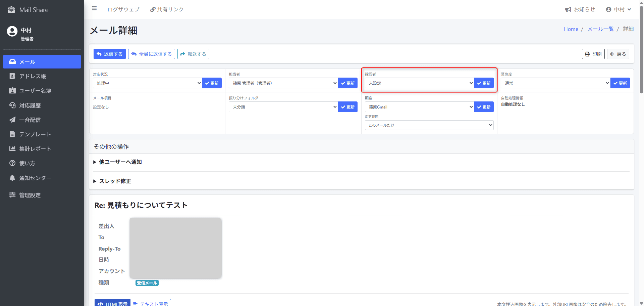644x306 pixels.
Task: Click the 受信メール badge
Action: click(x=147, y=283)
